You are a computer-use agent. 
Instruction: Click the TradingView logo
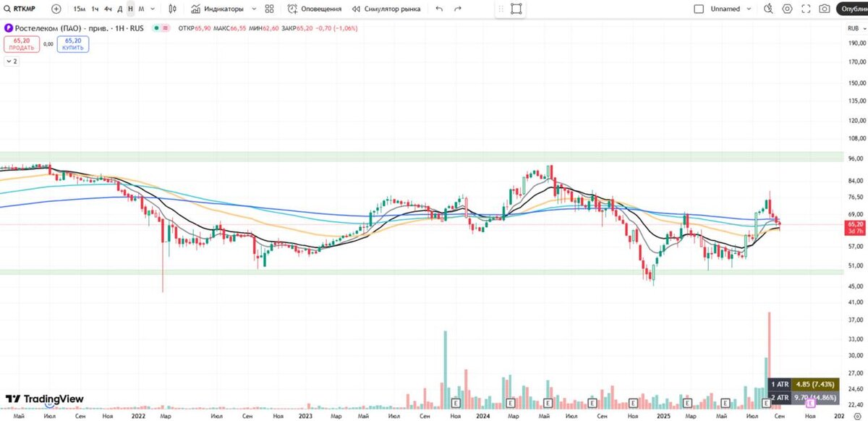tap(44, 399)
